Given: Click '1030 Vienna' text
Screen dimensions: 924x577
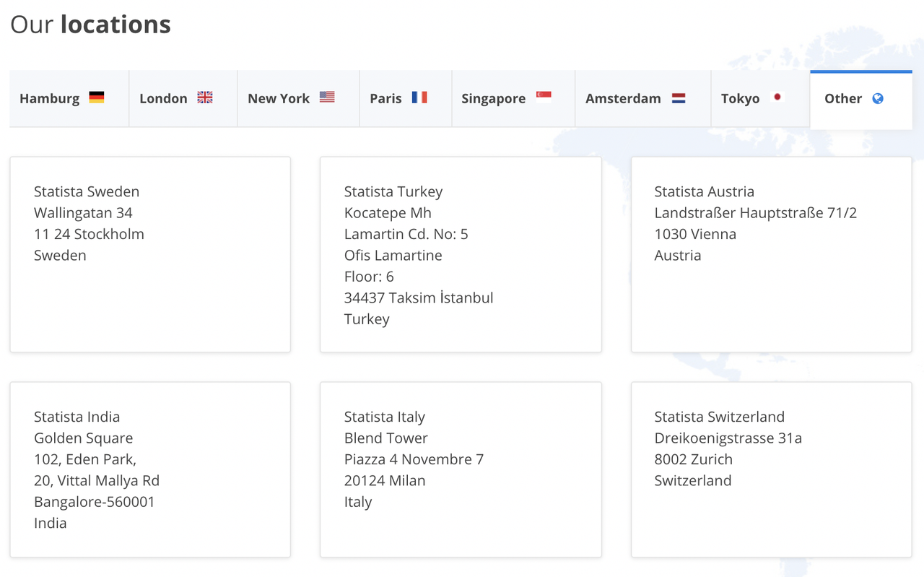Looking at the screenshot, I should (x=695, y=234).
